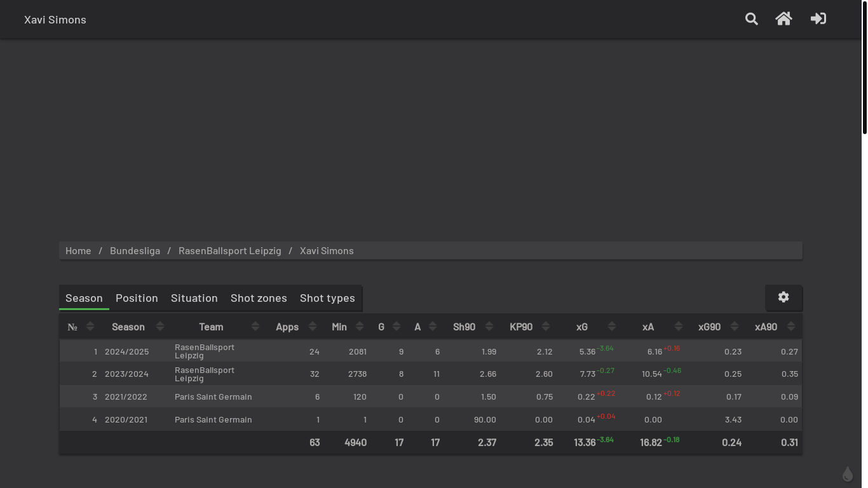Open RasenBallsport Leipzig breadcrumb link

pos(229,251)
